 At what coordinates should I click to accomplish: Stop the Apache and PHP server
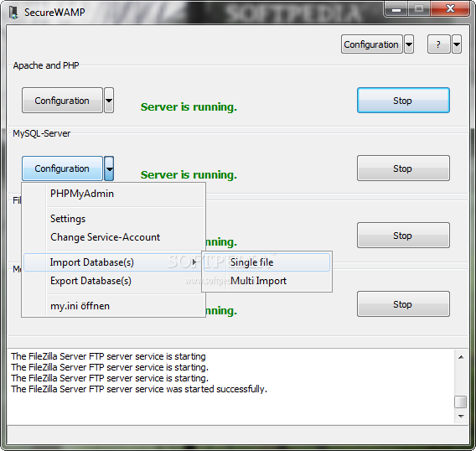click(x=403, y=101)
